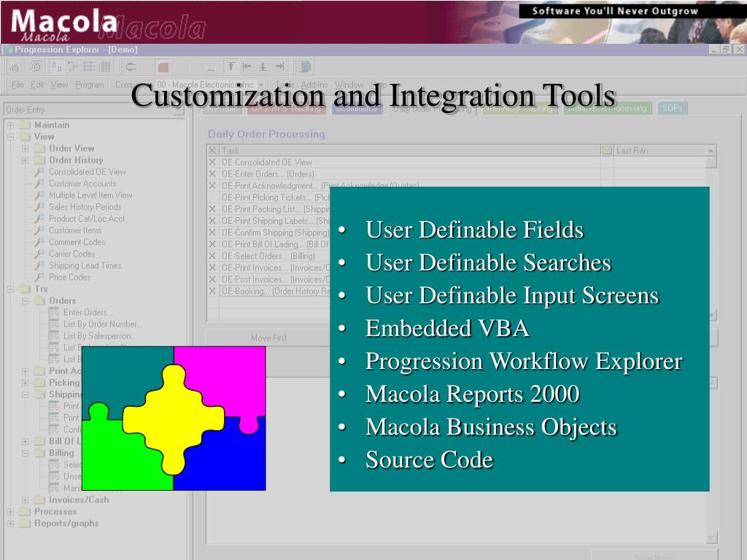Switch to the SOPs tab
The height and width of the screenshot is (560, 747).
[672, 108]
